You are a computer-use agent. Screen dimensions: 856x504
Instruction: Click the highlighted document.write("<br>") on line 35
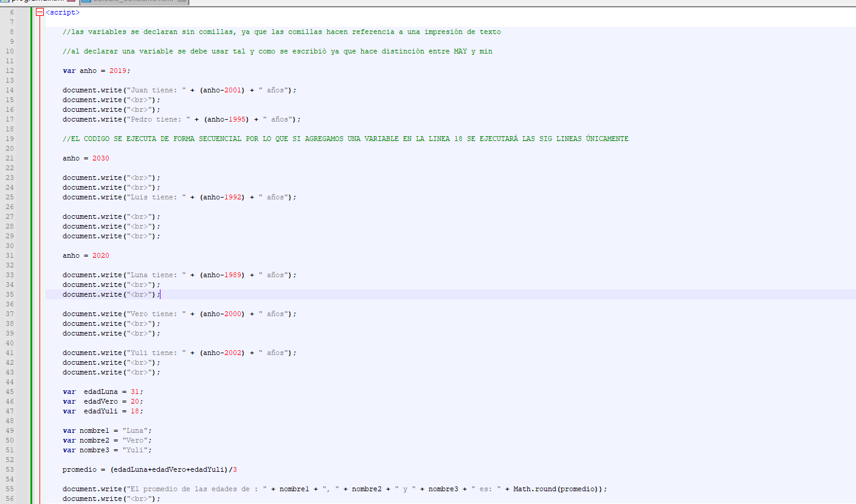111,294
